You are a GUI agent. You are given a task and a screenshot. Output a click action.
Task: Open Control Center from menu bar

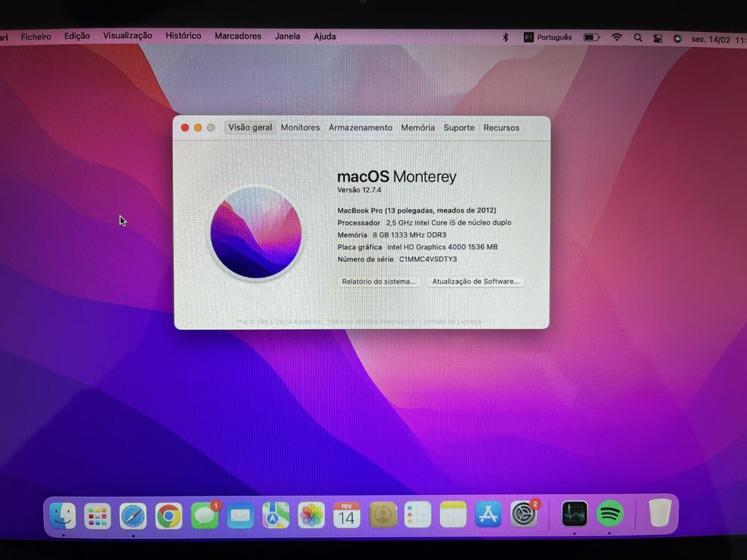coord(658,39)
